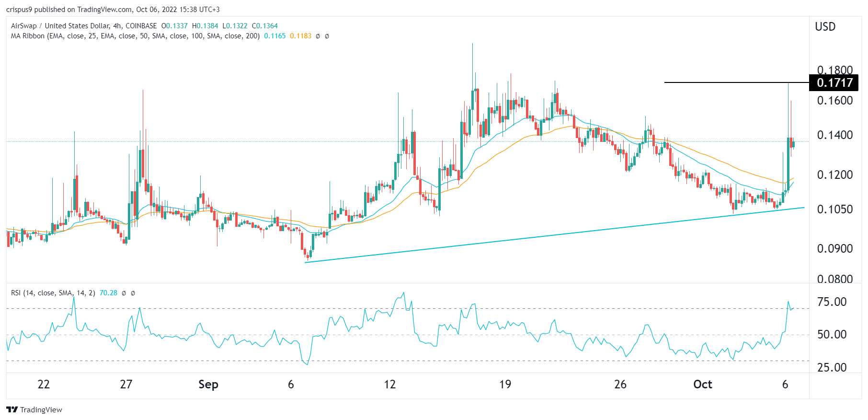Click the 27 date label on time axis
This screenshot has width=868, height=420.
tap(126, 385)
